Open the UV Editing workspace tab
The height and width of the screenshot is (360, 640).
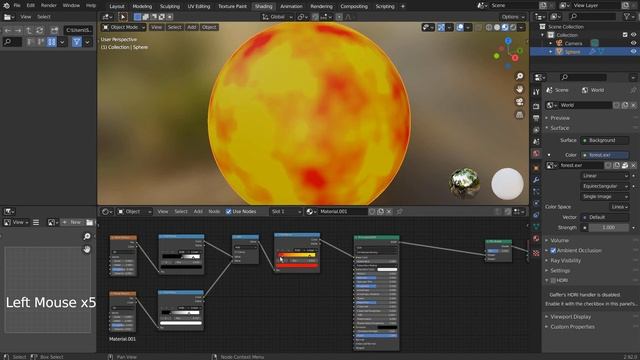[x=199, y=6]
